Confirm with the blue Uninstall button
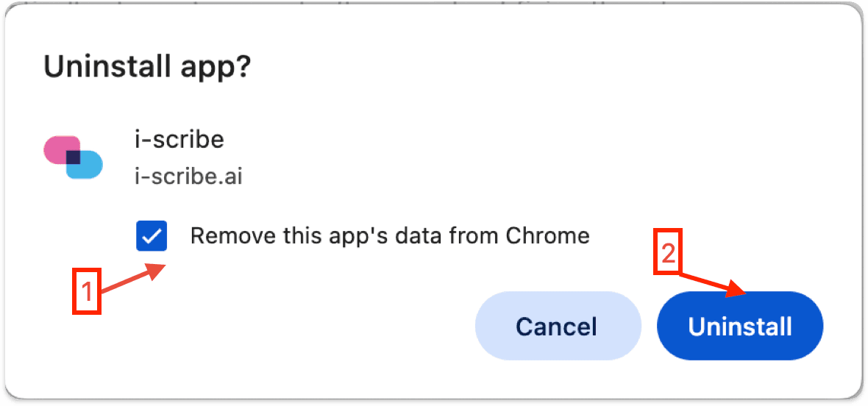 739,327
